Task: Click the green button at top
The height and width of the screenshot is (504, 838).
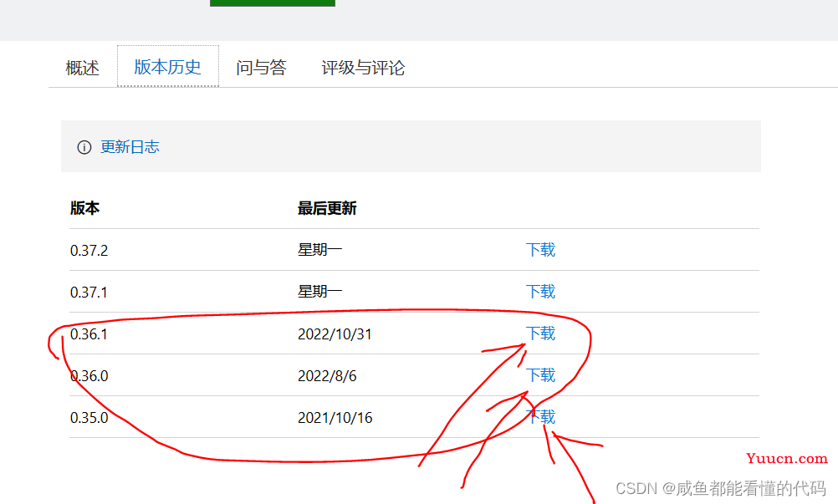Action: point(273,3)
